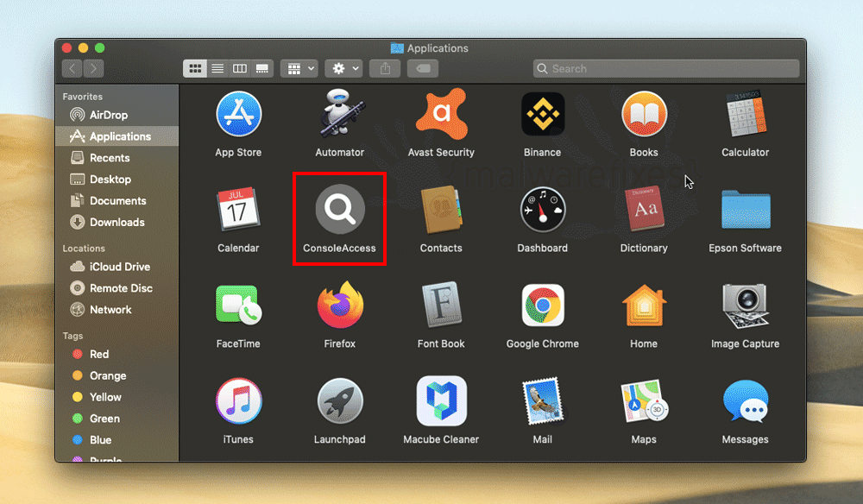Launch Firefox from Applications
Screen dimensions: 863x504
click(339, 306)
